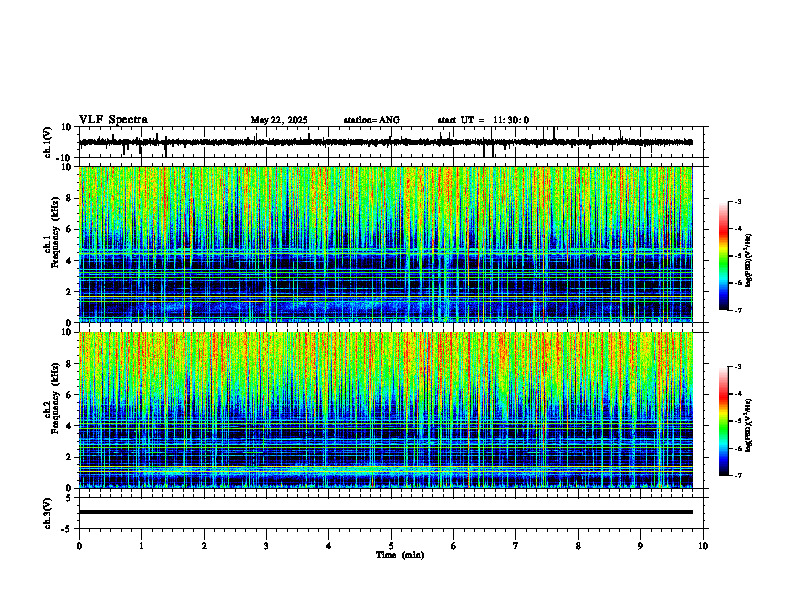Click time axis tick label "5"
The image size is (792, 612).
pos(391,546)
